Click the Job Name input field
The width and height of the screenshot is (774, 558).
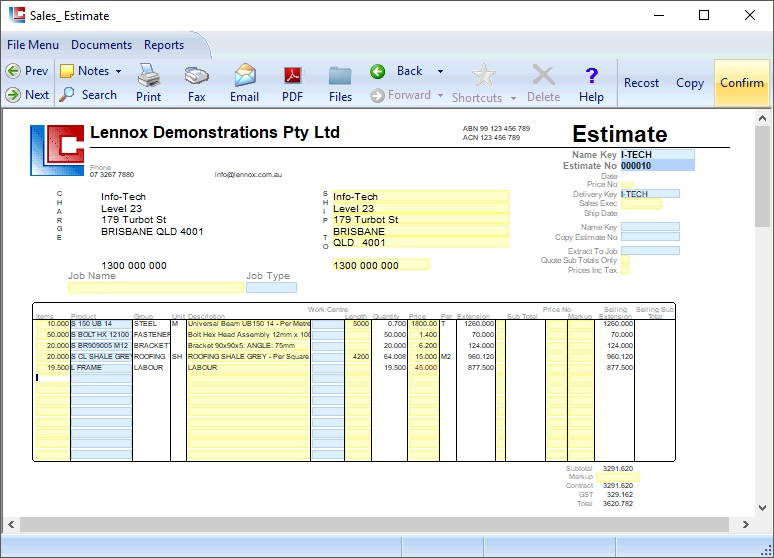point(155,288)
